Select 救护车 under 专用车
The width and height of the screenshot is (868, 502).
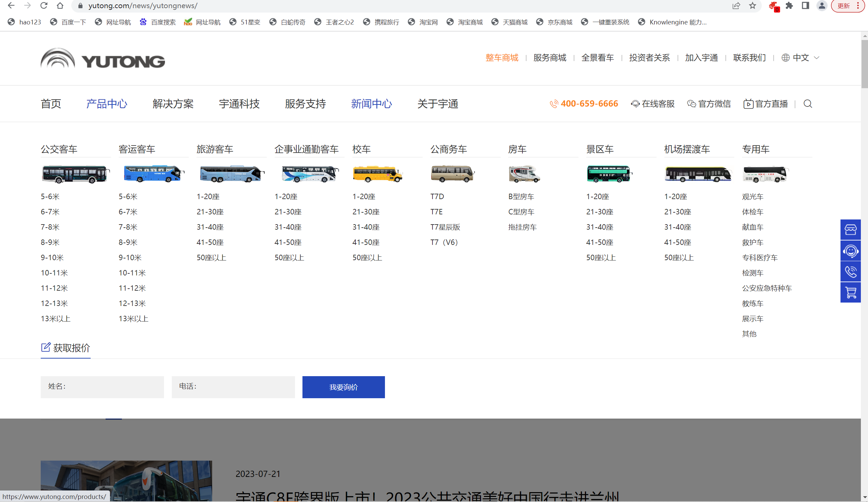[753, 242]
